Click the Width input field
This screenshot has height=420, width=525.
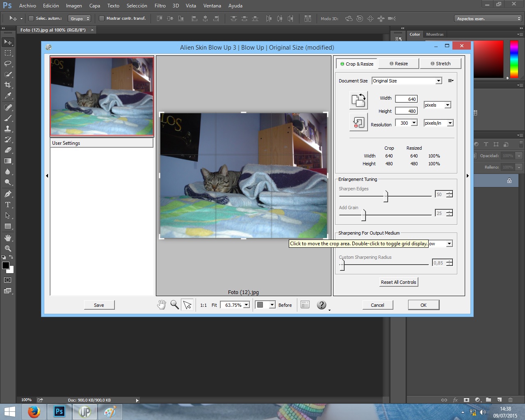[406, 99]
